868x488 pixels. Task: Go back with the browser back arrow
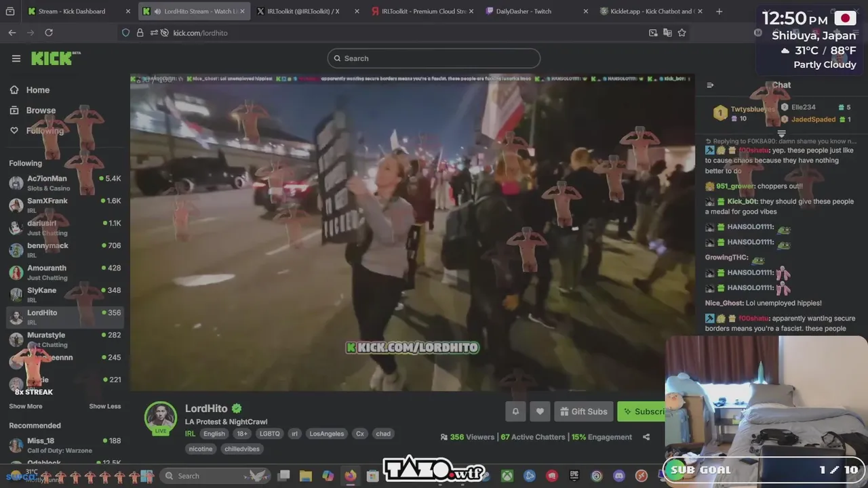tap(12, 33)
